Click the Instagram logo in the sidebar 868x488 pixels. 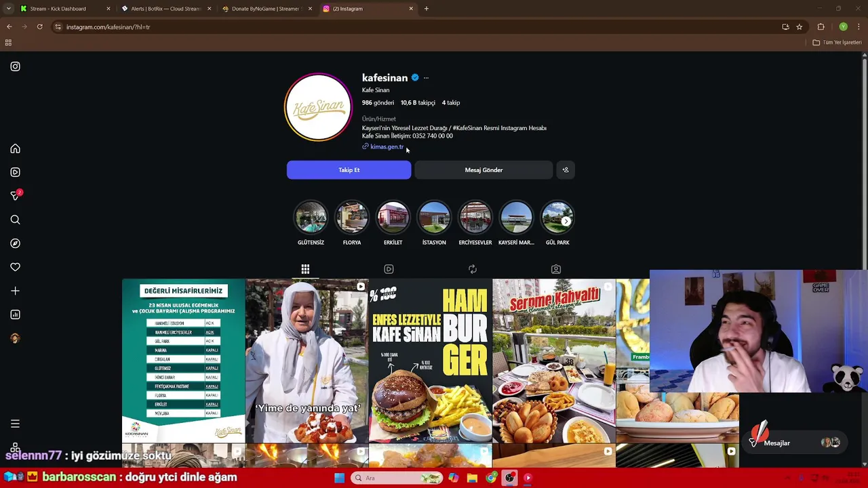click(15, 66)
